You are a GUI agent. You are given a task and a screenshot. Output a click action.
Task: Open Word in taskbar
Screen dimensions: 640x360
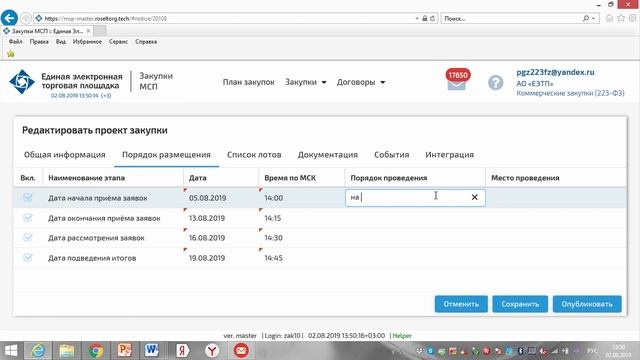152,351
